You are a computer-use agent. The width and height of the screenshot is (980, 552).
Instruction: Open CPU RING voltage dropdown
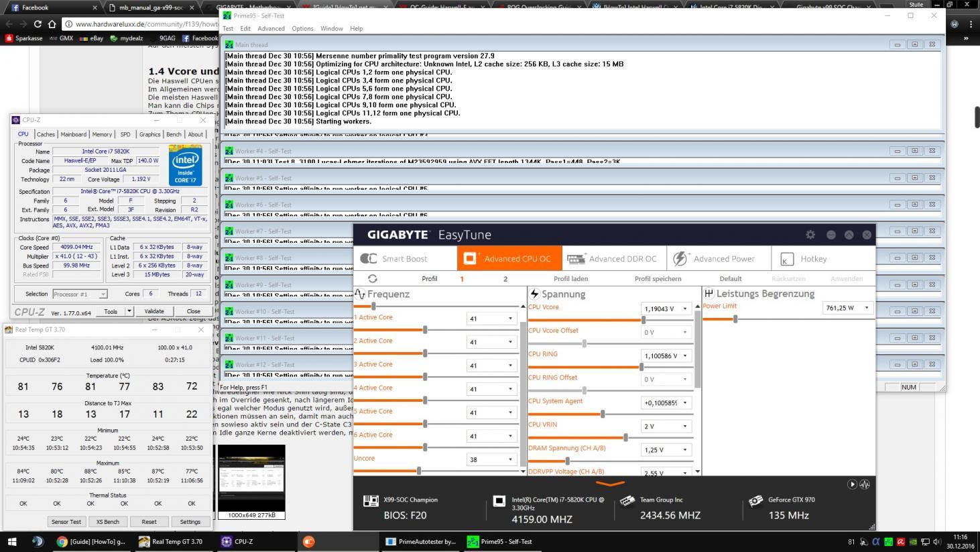684,355
